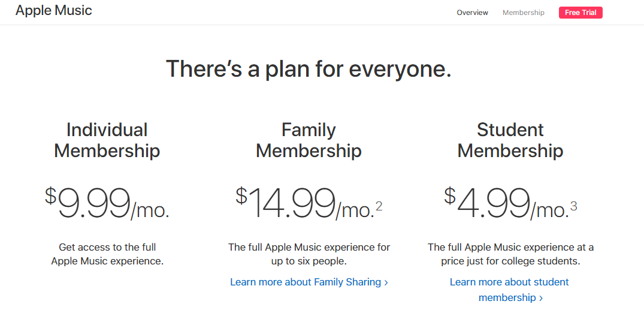Open Learn more about Family Sharing link

(306, 282)
